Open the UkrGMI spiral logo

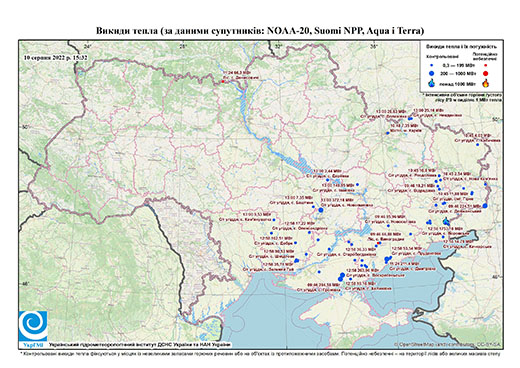tap(33, 327)
